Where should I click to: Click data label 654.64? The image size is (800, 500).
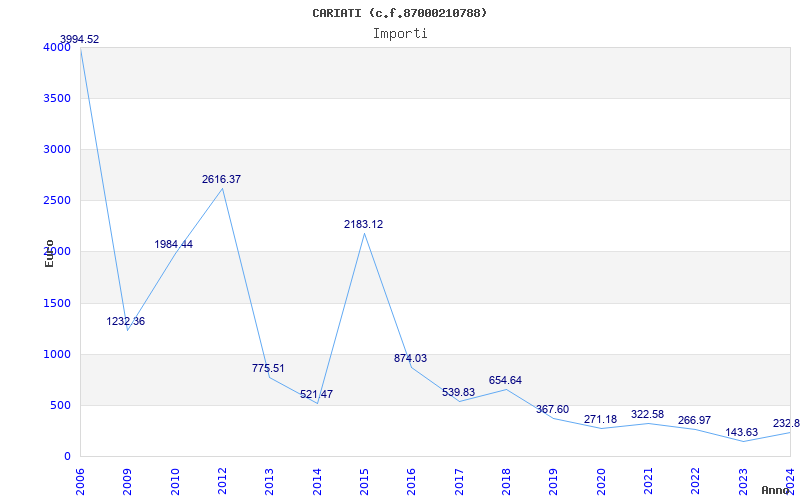pos(505,381)
